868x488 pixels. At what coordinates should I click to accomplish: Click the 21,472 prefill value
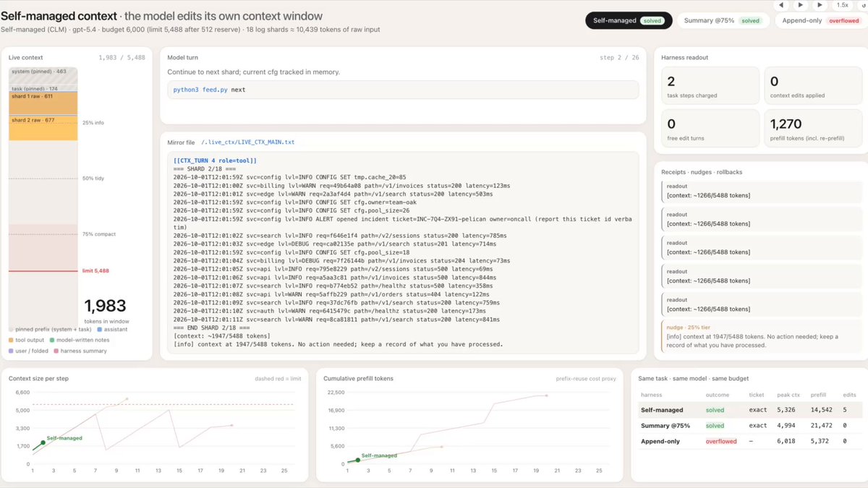coord(822,425)
